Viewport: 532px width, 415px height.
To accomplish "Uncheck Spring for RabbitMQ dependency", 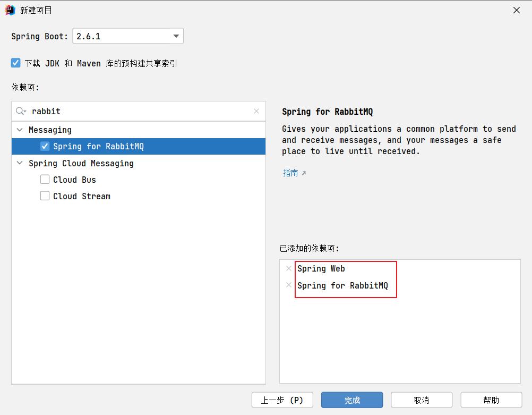I will coord(45,146).
